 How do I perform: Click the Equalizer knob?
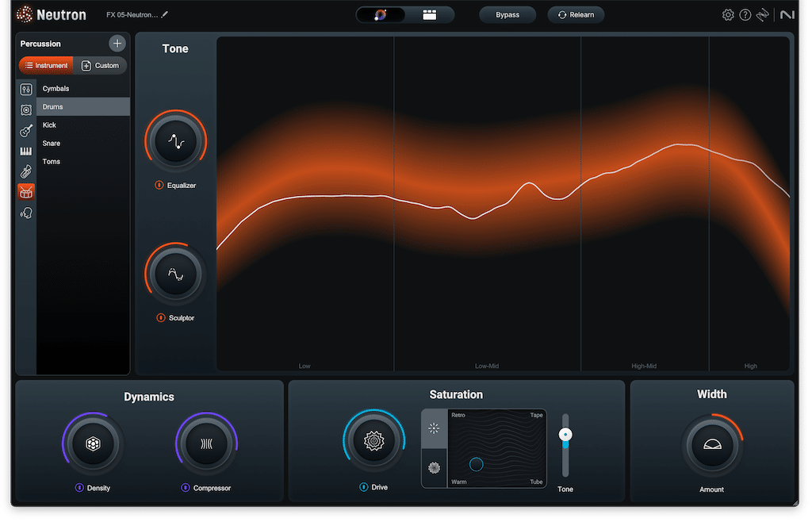175,141
